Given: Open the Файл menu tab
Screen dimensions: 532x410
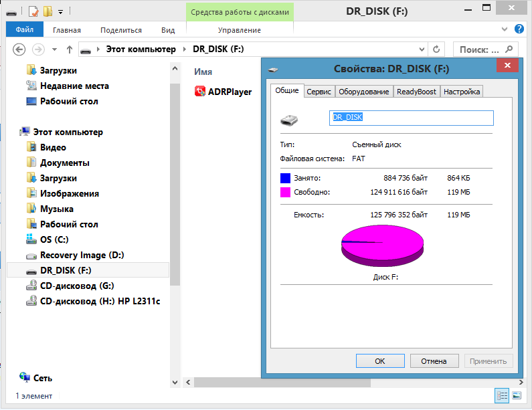Looking at the screenshot, I should pos(25,29).
